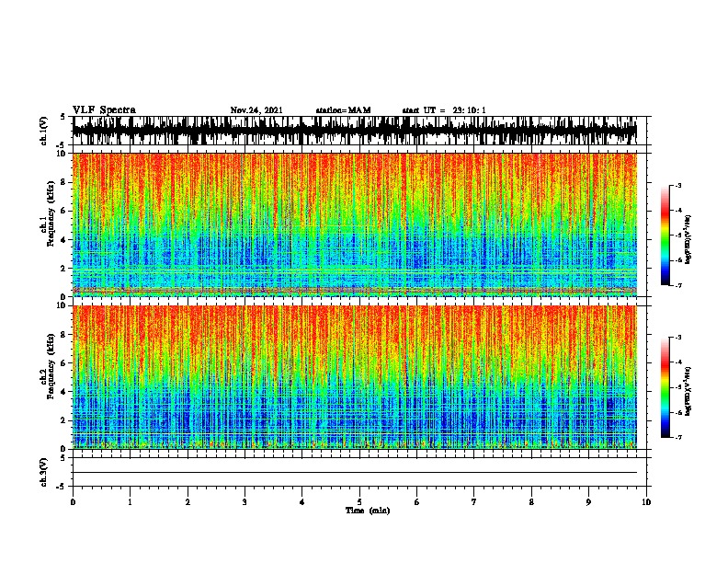
Task: Click the "-7" label on ch.2 colorbar
Action: point(678,437)
